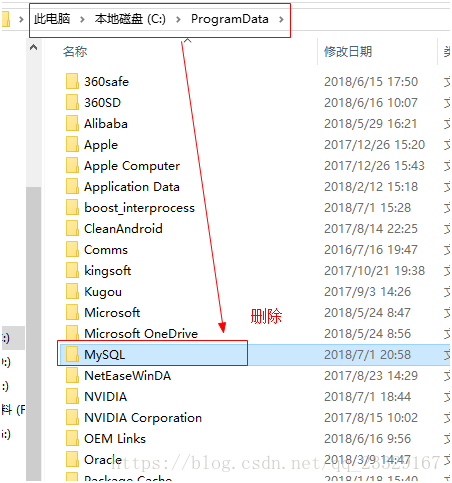Image resolution: width=452 pixels, height=483 pixels.
Task: Click the Microsoft OneDrive folder icon
Action: pos(72,333)
